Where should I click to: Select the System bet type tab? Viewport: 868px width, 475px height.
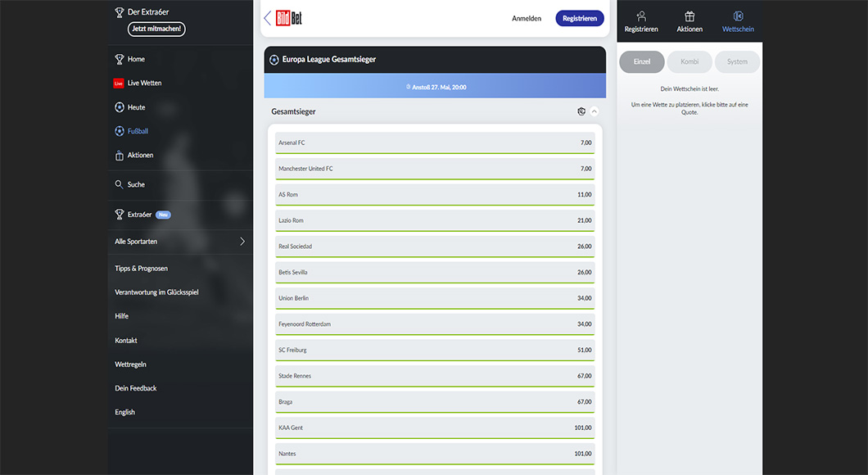(x=737, y=61)
